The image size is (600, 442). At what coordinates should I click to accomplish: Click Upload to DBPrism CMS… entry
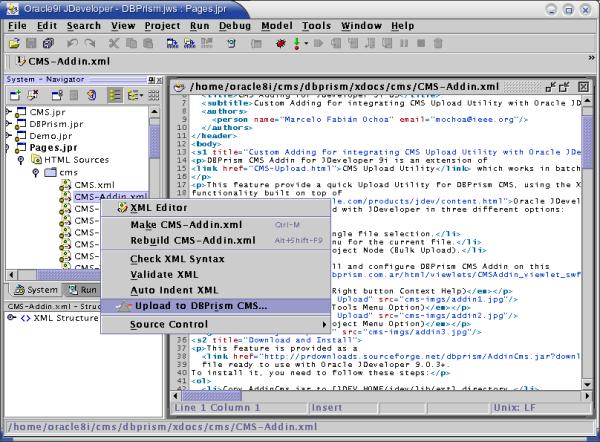coord(215,306)
